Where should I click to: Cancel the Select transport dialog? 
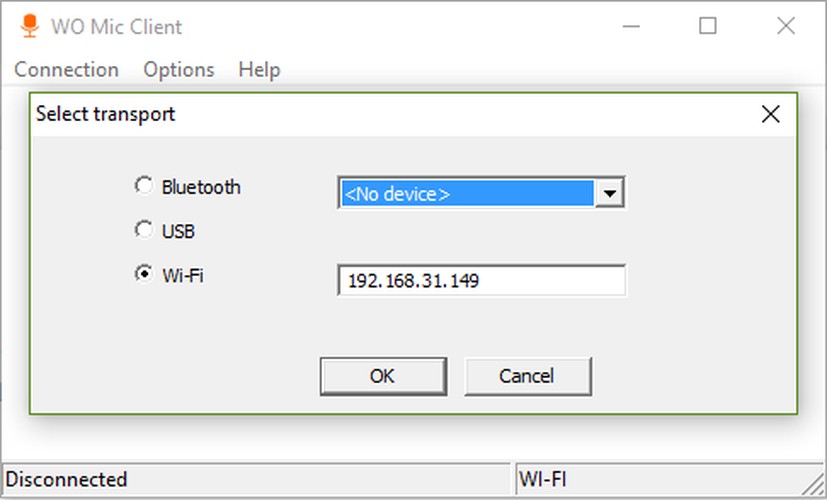point(528,376)
